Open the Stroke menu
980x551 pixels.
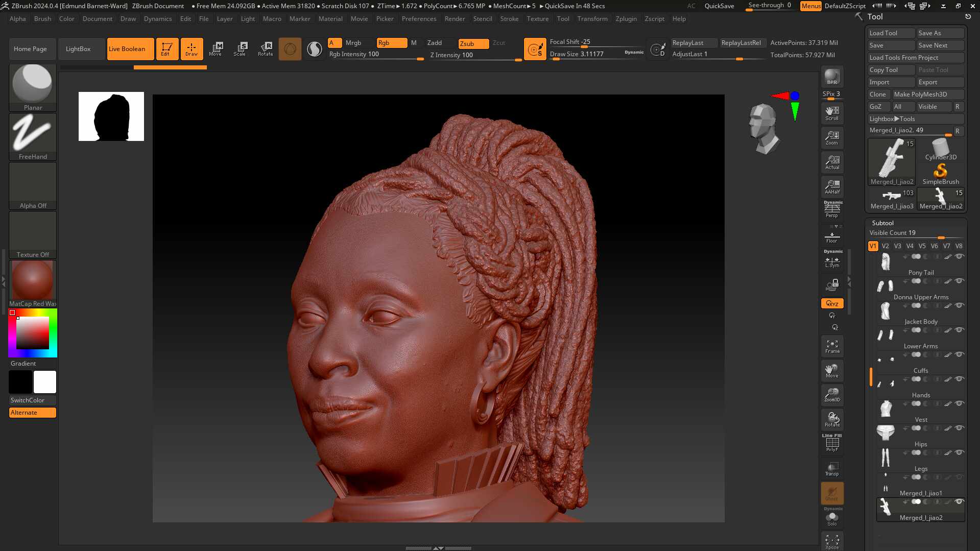tap(509, 19)
